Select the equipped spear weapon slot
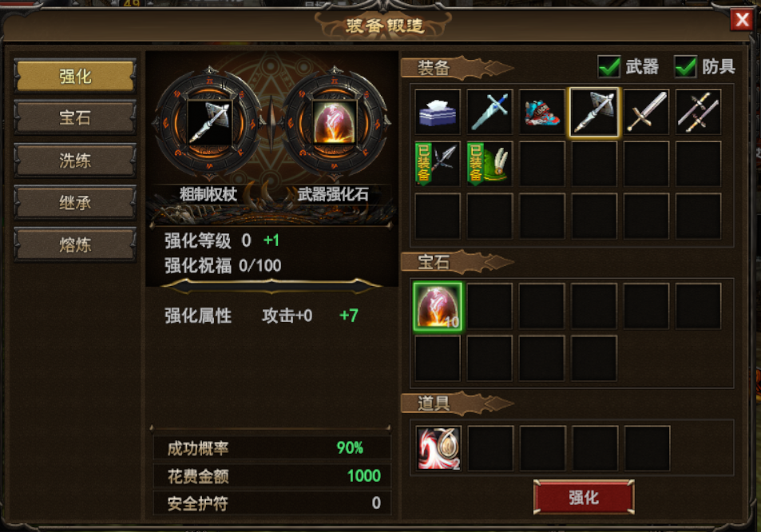 [438, 164]
